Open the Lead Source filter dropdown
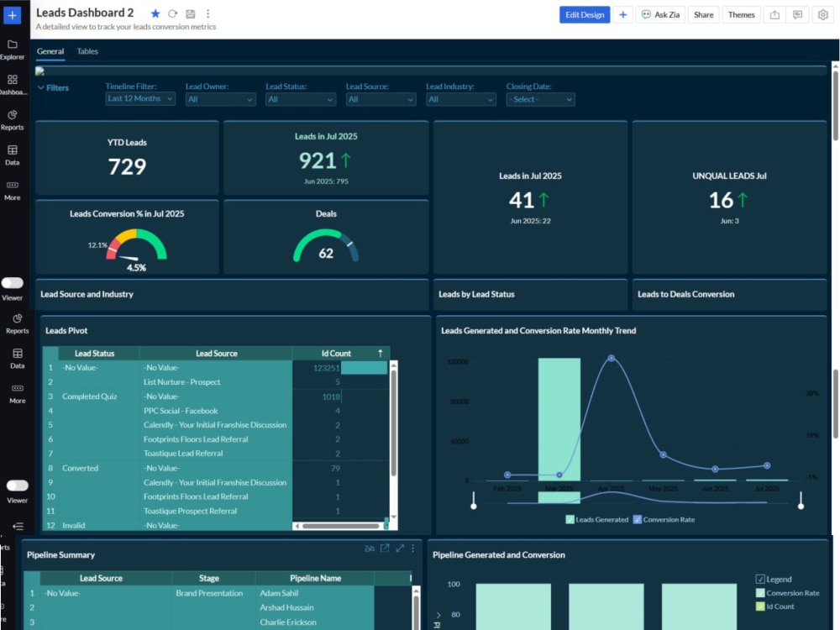Viewport: 840px width, 630px height. tap(381, 99)
